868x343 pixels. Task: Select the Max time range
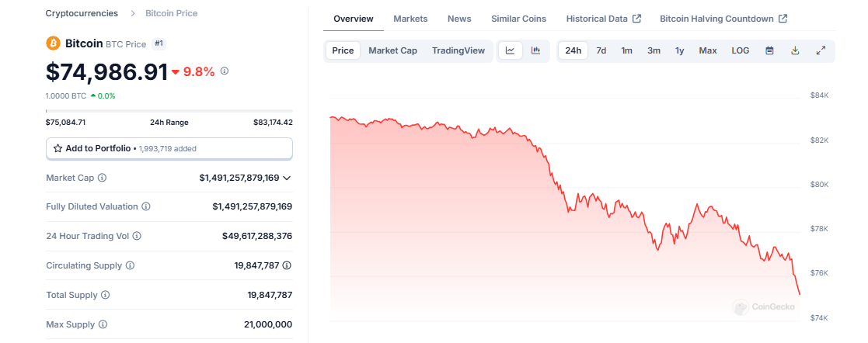[708, 50]
